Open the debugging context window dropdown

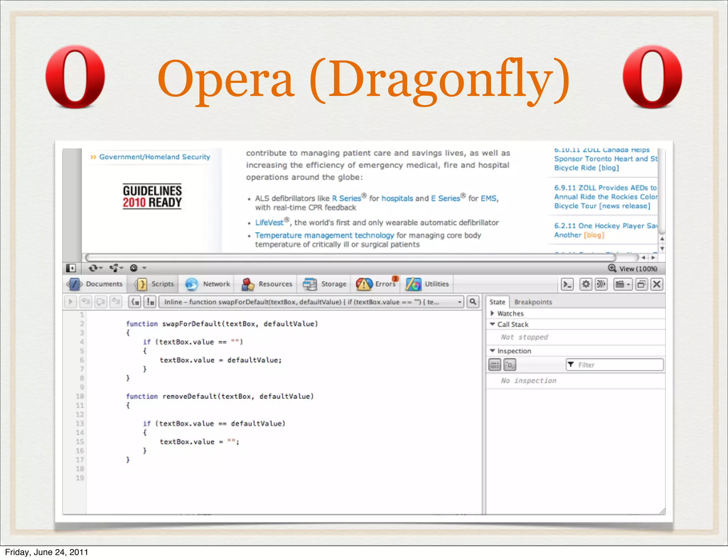coord(623,284)
